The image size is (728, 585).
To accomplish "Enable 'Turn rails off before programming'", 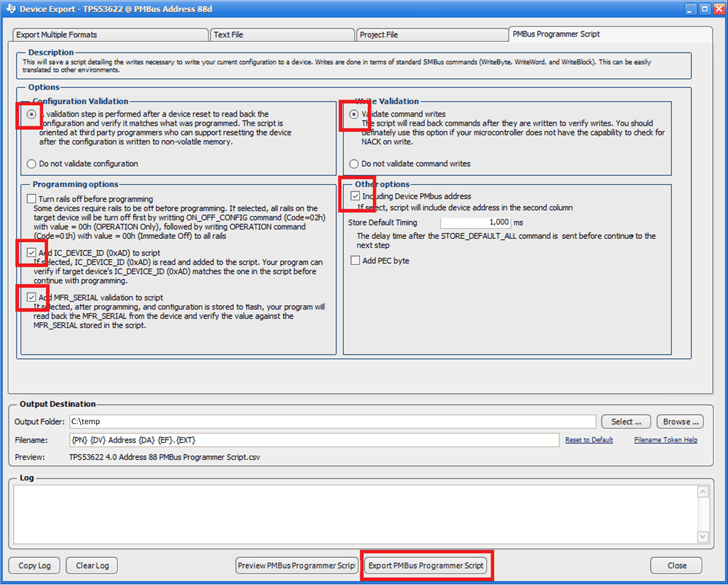I will (x=32, y=199).
